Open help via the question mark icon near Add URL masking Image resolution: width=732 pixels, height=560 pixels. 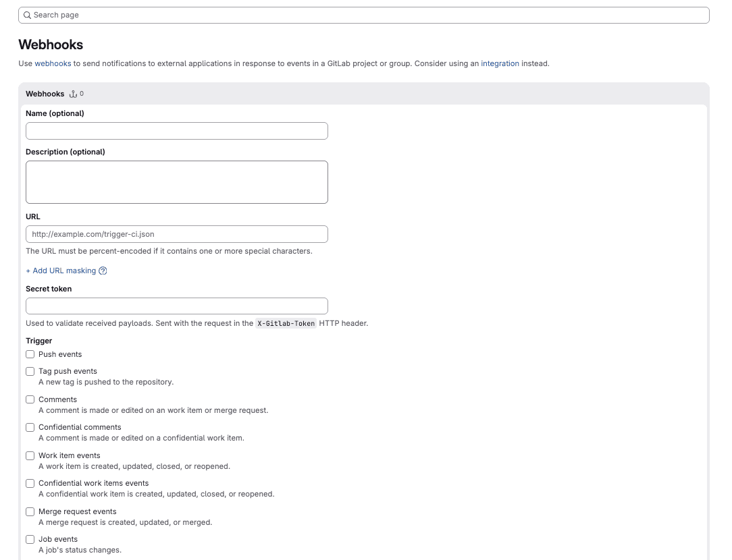pyautogui.click(x=103, y=271)
